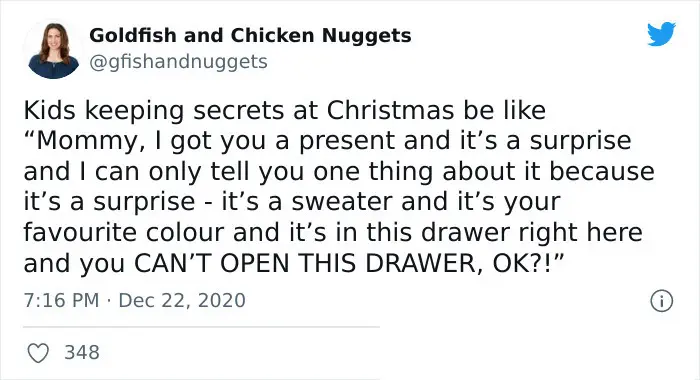Open the tweet info circle icon
700x380 pixels.
tap(661, 301)
